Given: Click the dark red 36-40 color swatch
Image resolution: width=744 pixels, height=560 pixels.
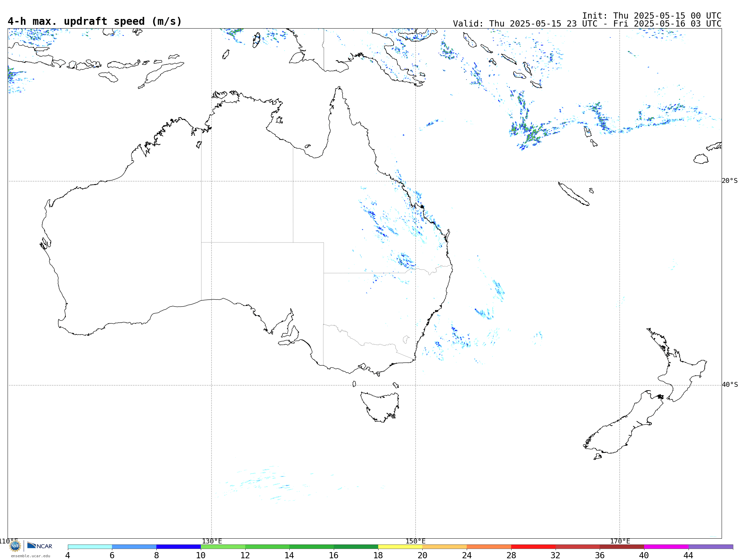Looking at the screenshot, I should coord(622,547).
